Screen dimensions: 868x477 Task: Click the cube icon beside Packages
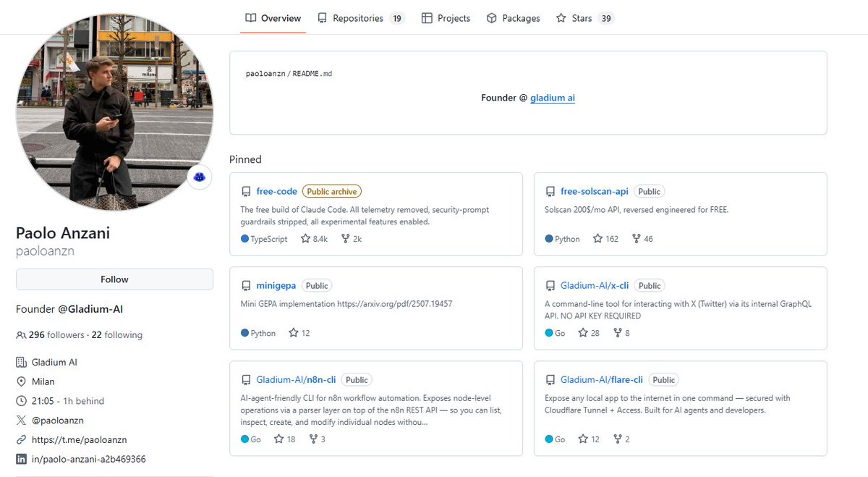click(491, 18)
